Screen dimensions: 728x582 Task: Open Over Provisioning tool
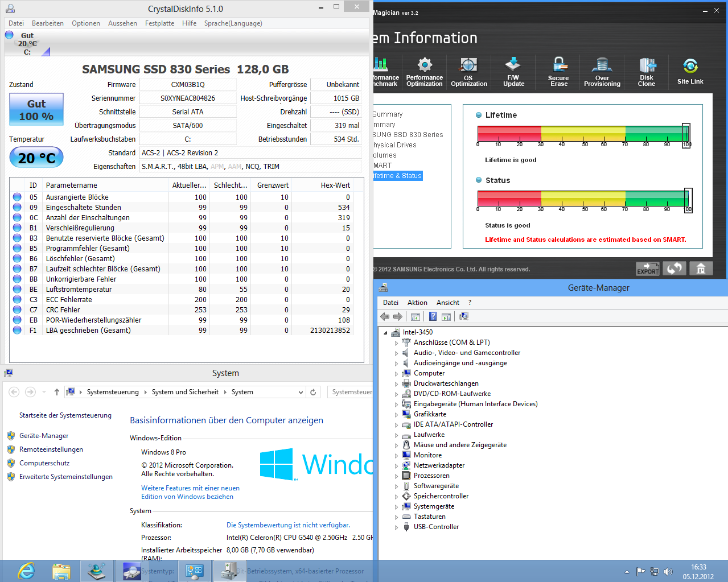coord(602,71)
